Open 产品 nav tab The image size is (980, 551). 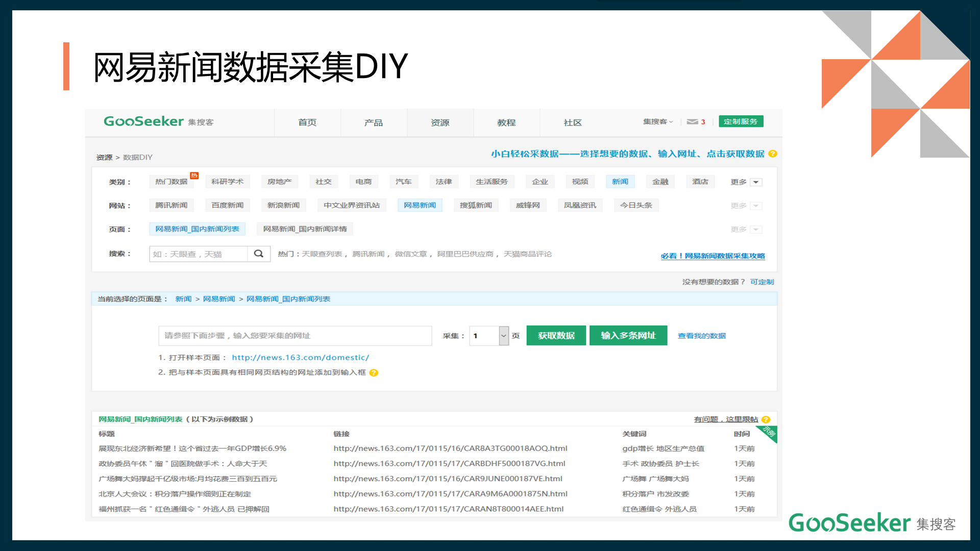point(374,122)
